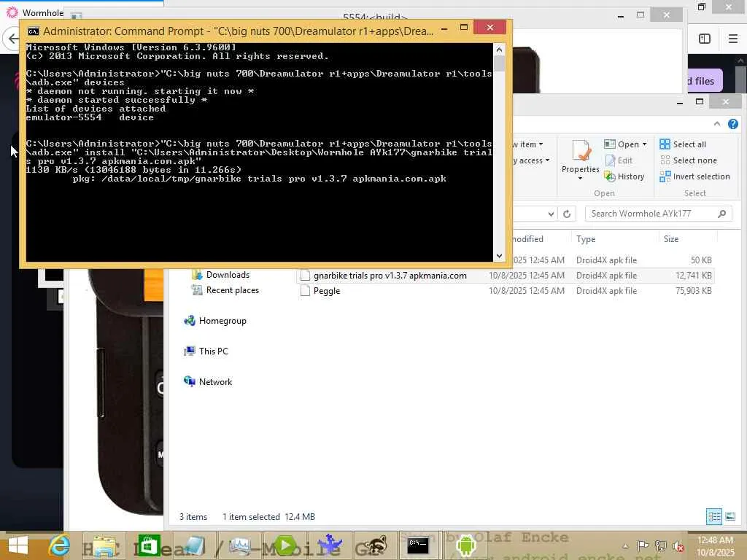Image resolution: width=747 pixels, height=560 pixels.
Task: Click the taskbar clock 12:48 AM
Action: coord(715,540)
